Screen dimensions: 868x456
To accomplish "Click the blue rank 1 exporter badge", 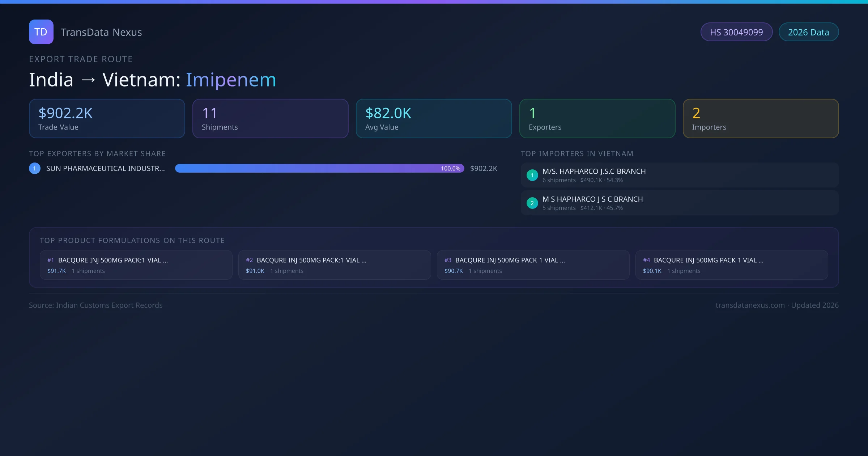I will (x=35, y=168).
